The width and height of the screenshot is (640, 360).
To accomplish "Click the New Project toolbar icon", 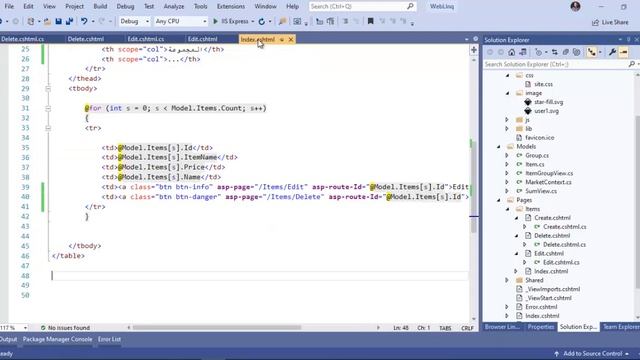I will pos(31,21).
